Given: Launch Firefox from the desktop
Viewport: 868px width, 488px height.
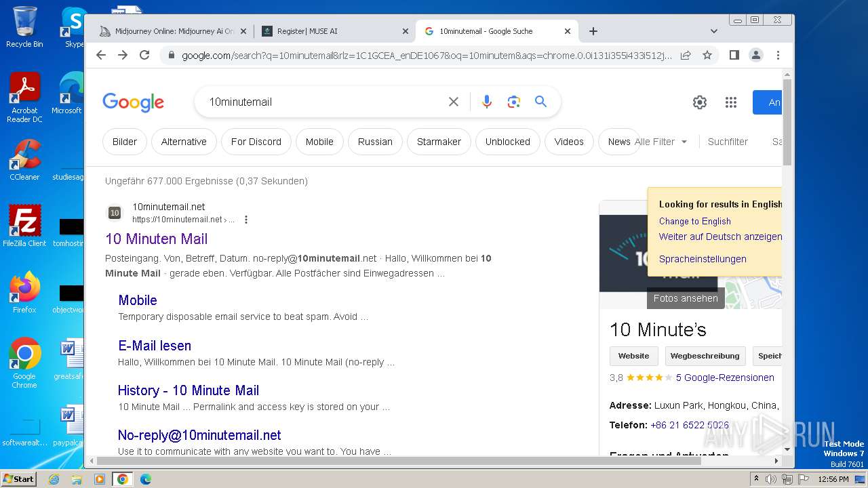Looking at the screenshot, I should point(24,292).
